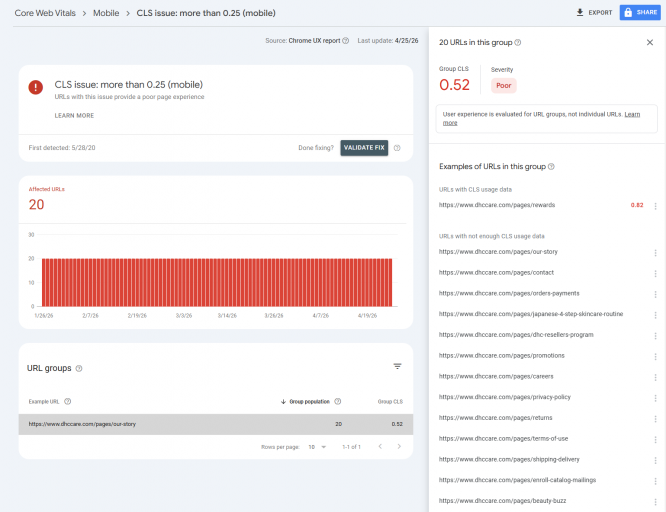666x512 pixels.
Task: Go to previous page of URL groups
Action: click(380, 447)
